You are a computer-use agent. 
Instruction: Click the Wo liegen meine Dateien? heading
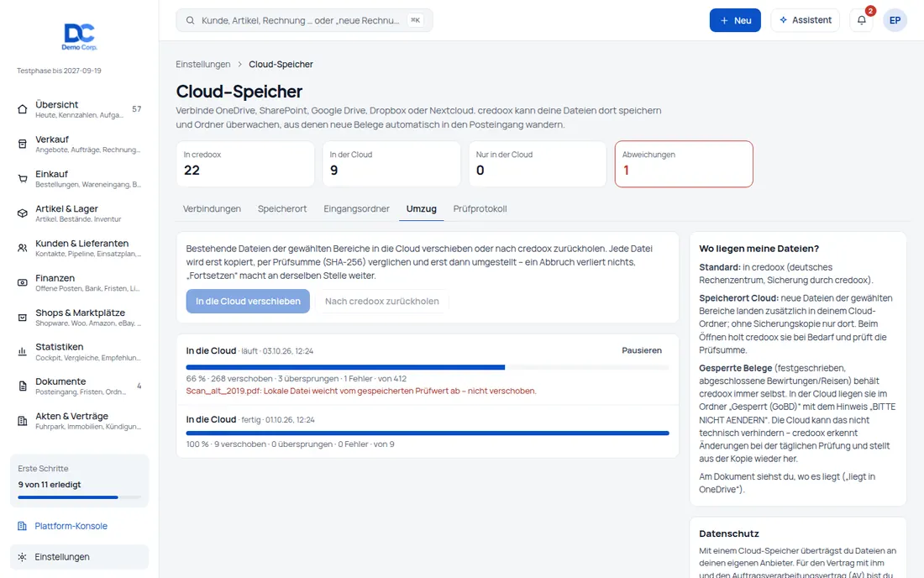tap(759, 249)
